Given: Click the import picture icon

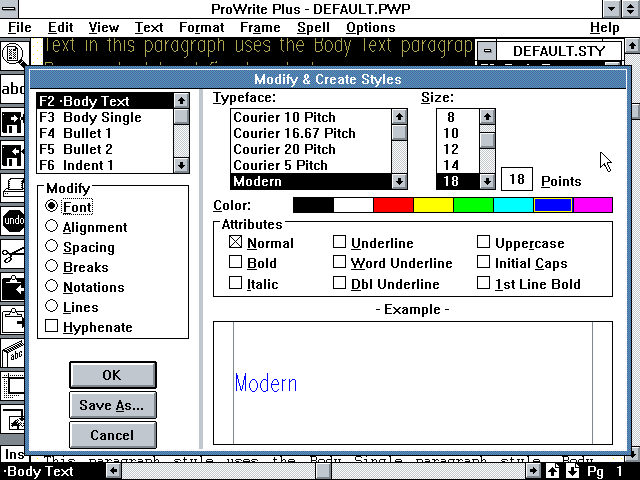Looking at the screenshot, I should [x=12, y=420].
